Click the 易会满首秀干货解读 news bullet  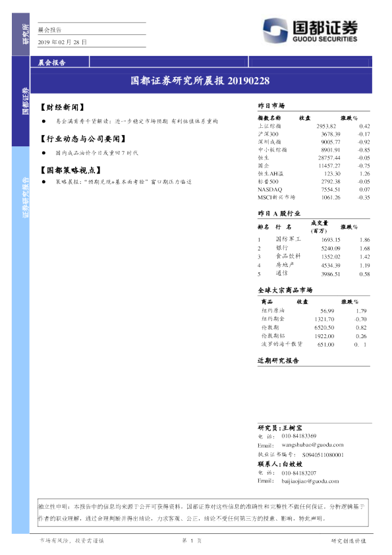(x=136, y=121)
